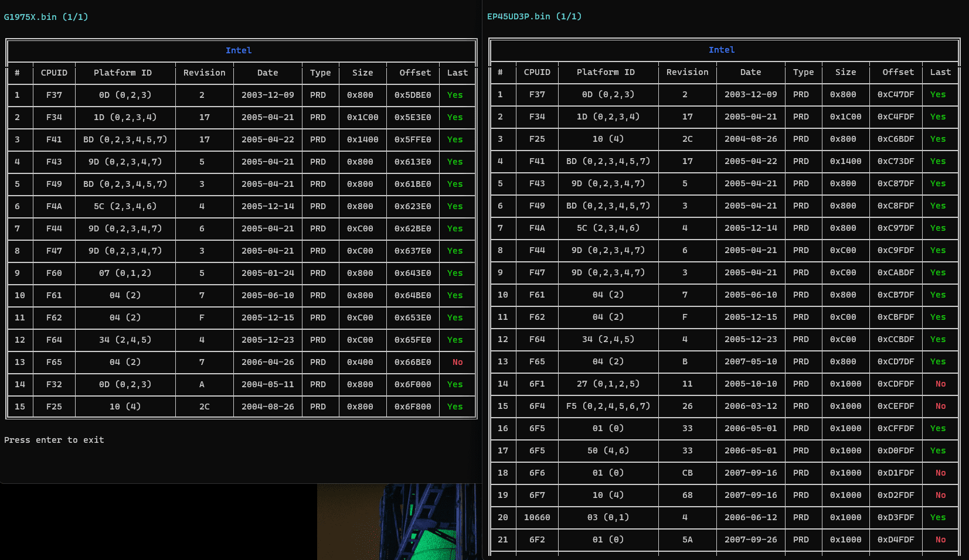Viewport: 969px width, 560px height.
Task: Click the date 2006-04-26
Action: coord(268,362)
